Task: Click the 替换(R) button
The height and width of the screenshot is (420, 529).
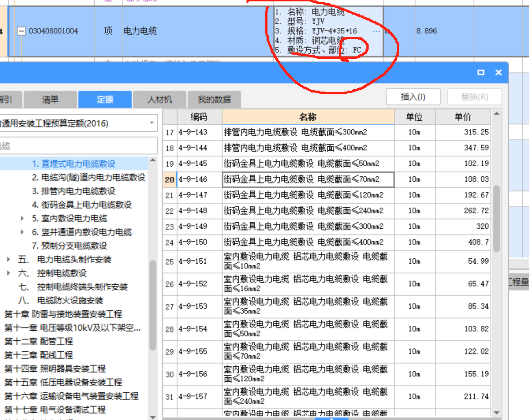Action: (474, 97)
